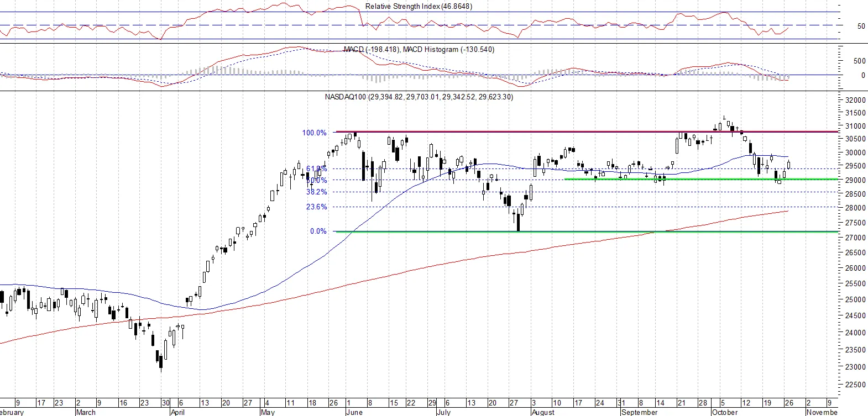Select the 25000 price axis value
Viewport: 868px width, 416px height.
[x=855, y=300]
